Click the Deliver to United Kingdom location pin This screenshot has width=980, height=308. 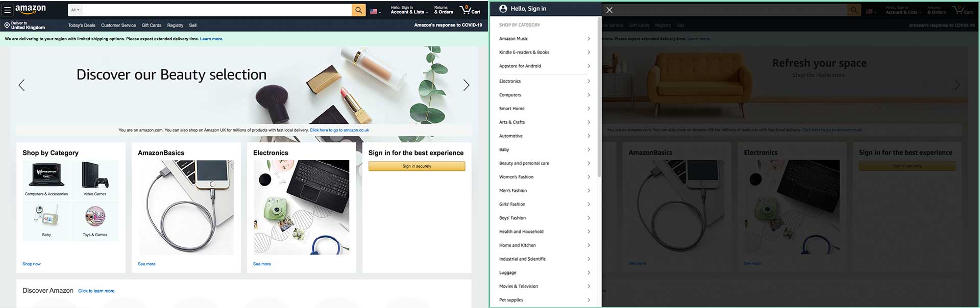coord(7,25)
